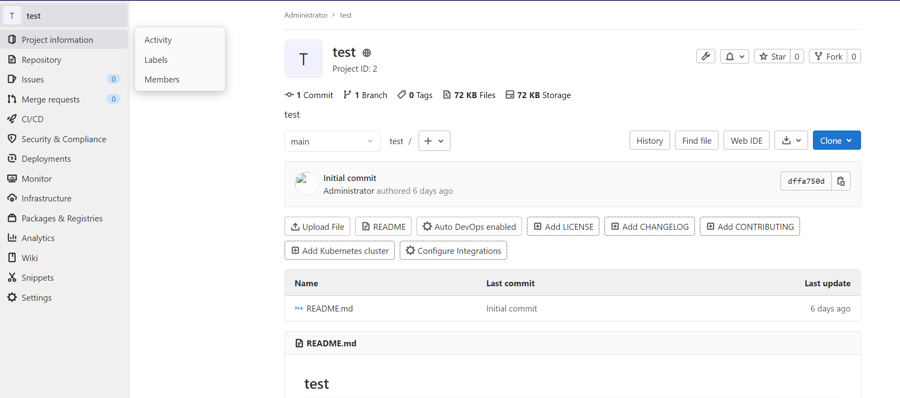This screenshot has width=900, height=398.
Task: Click the Administrator commit avatar
Action: 307,184
